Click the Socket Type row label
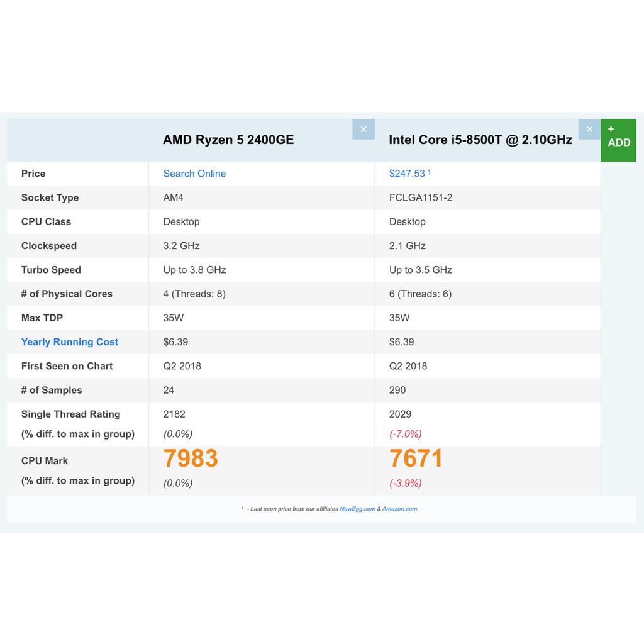The height and width of the screenshot is (644, 644). click(50, 197)
